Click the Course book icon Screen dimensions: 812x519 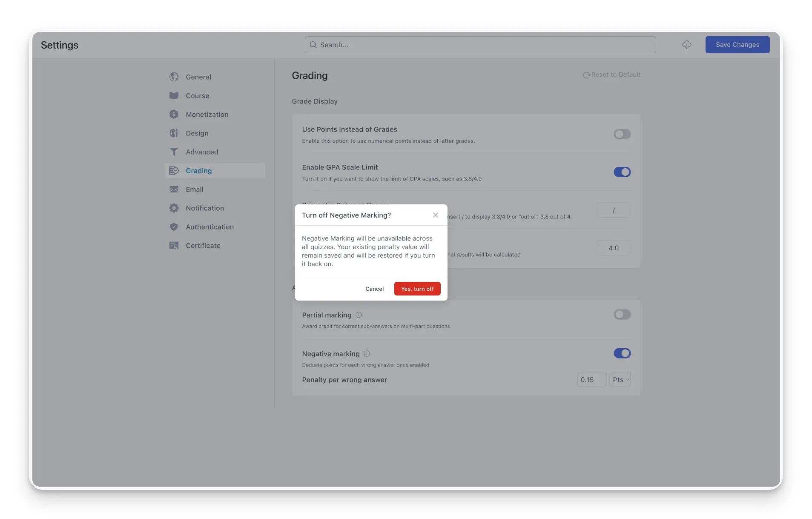174,96
